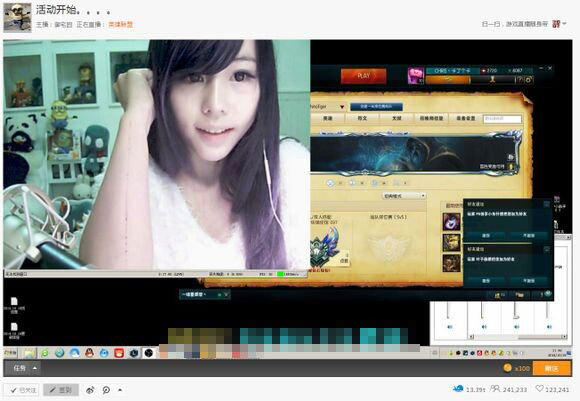Click the heart likes icon
The image size is (580, 401).
(x=539, y=389)
